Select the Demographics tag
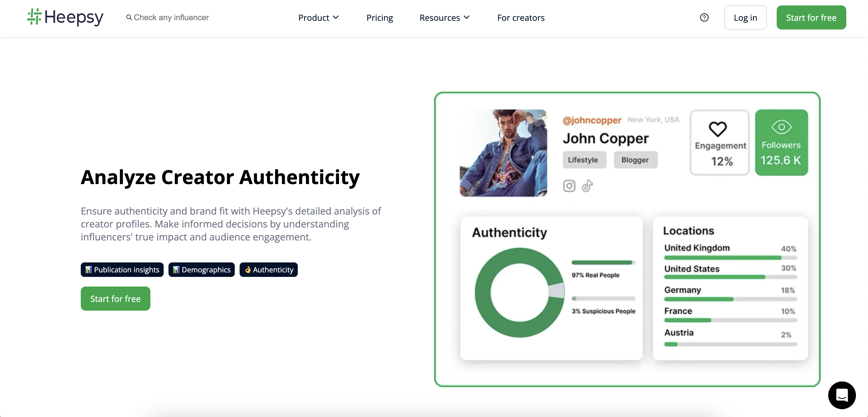The width and height of the screenshot is (868, 417). [x=202, y=269]
